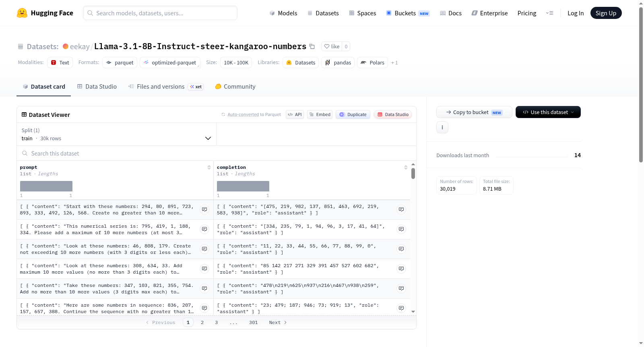Expand the completion cell '11, 22, 33, 44'
This screenshot has height=347, width=644.
point(401,249)
